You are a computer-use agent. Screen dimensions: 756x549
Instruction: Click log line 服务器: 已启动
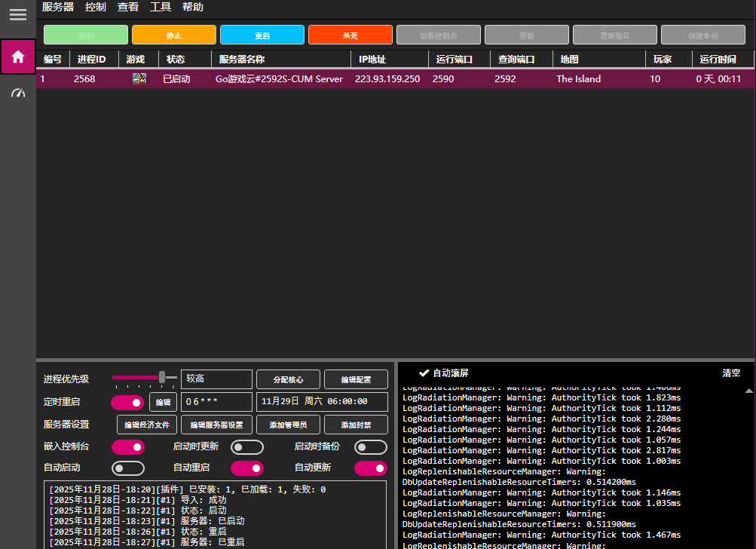point(147,522)
